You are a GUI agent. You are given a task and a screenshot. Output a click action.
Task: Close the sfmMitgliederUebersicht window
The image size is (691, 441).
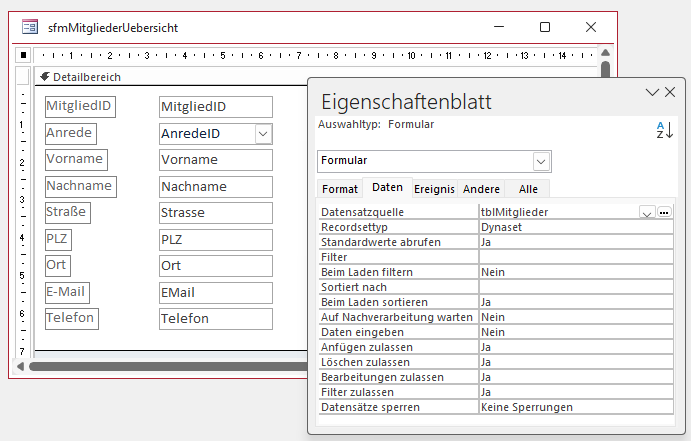click(x=591, y=27)
